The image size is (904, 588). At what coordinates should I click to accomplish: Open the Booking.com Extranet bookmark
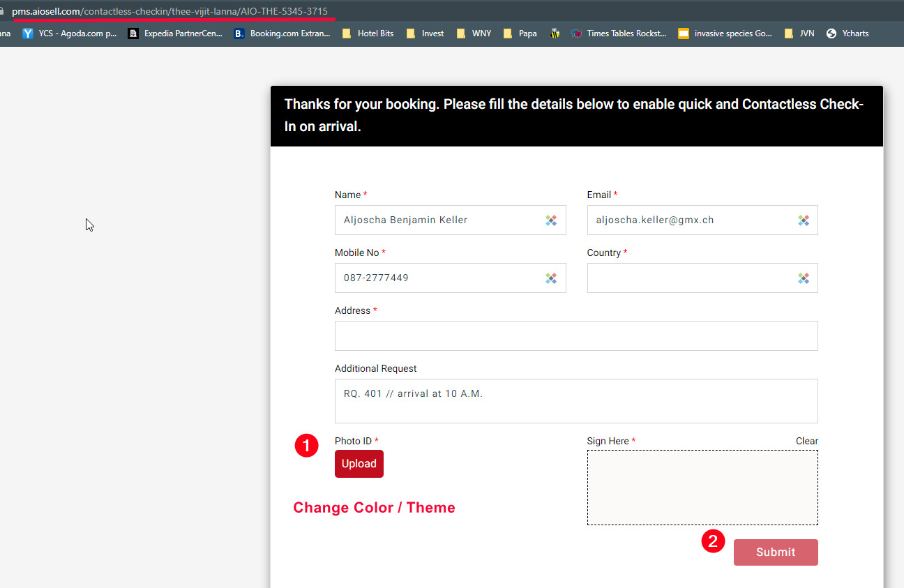pyautogui.click(x=282, y=33)
